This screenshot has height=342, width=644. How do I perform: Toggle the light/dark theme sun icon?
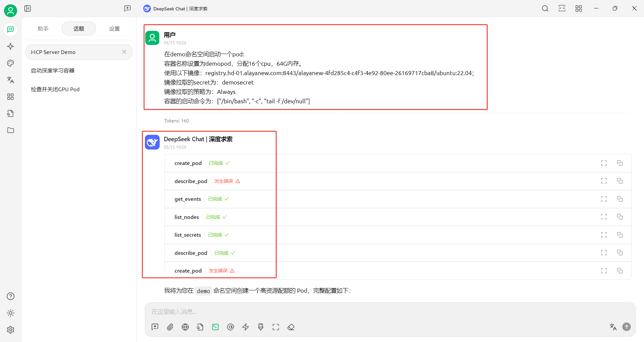[x=10, y=313]
